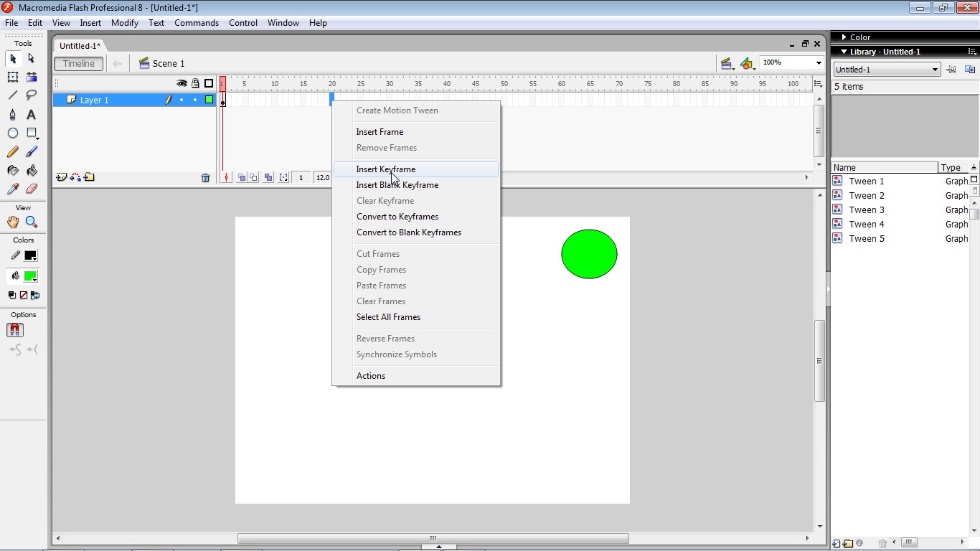Select the Ink Bottle tool
The width and height of the screenshot is (980, 551).
click(x=13, y=171)
